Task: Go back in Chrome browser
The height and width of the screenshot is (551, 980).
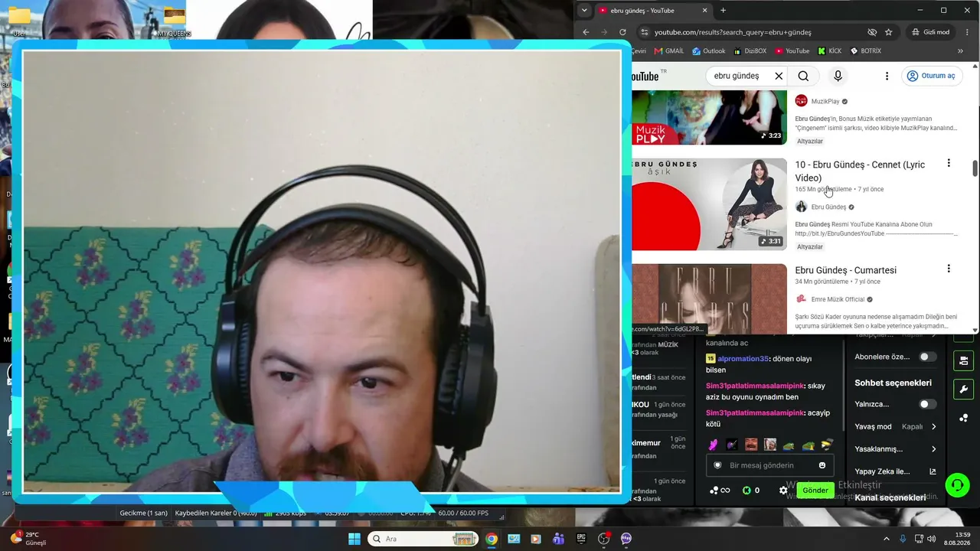Action: coord(586,32)
